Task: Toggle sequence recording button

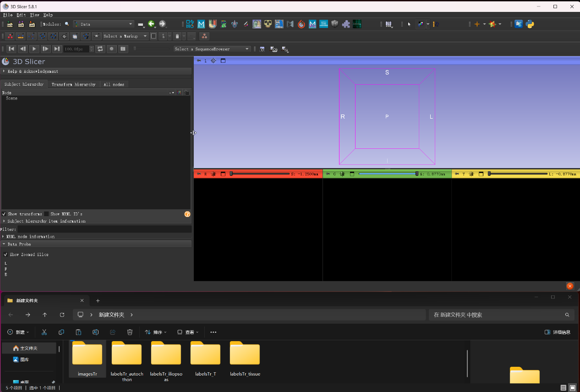Action: [112, 49]
